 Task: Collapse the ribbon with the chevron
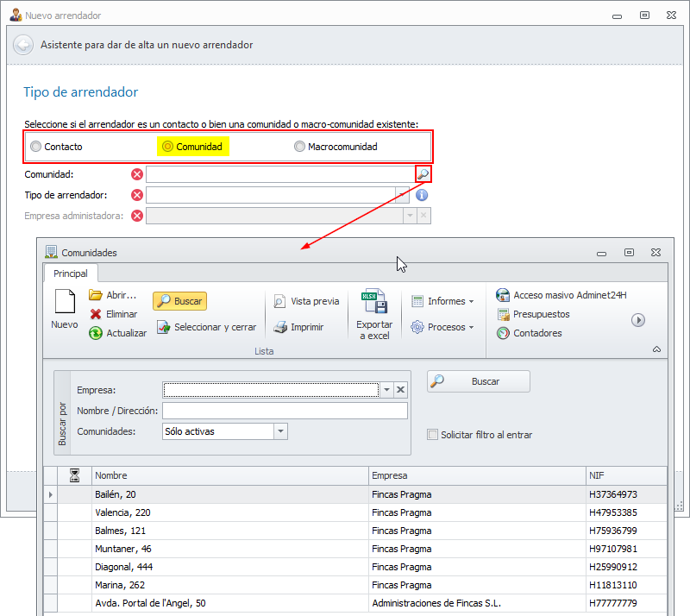[x=656, y=349]
